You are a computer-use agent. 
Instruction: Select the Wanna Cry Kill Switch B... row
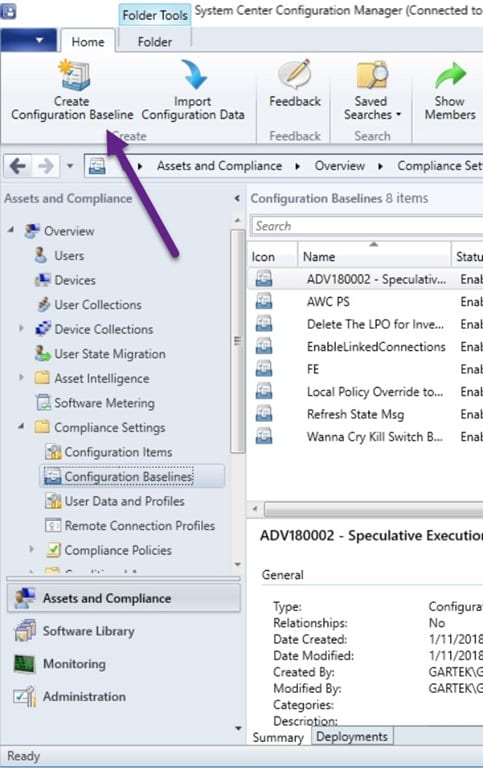(x=365, y=436)
